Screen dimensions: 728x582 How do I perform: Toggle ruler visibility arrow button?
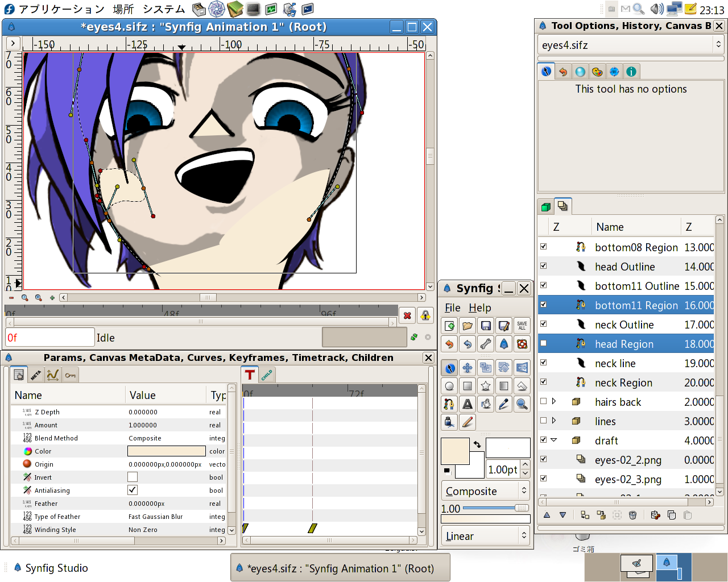pyautogui.click(x=13, y=44)
